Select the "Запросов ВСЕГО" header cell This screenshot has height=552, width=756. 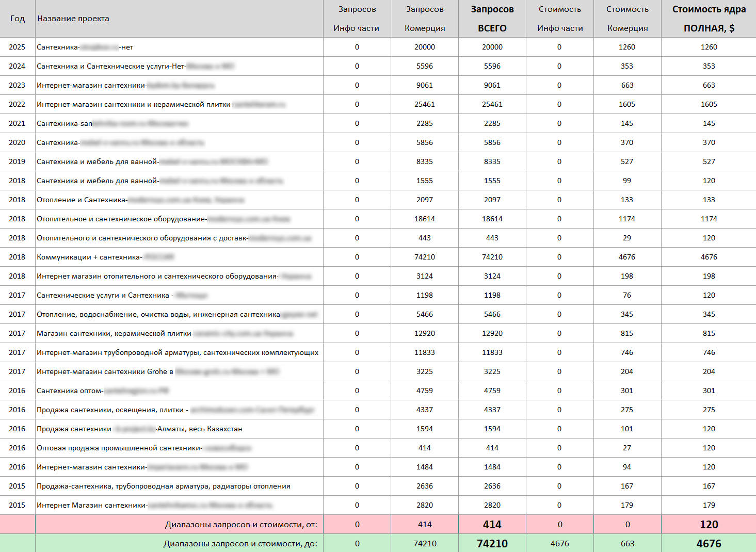coord(492,19)
